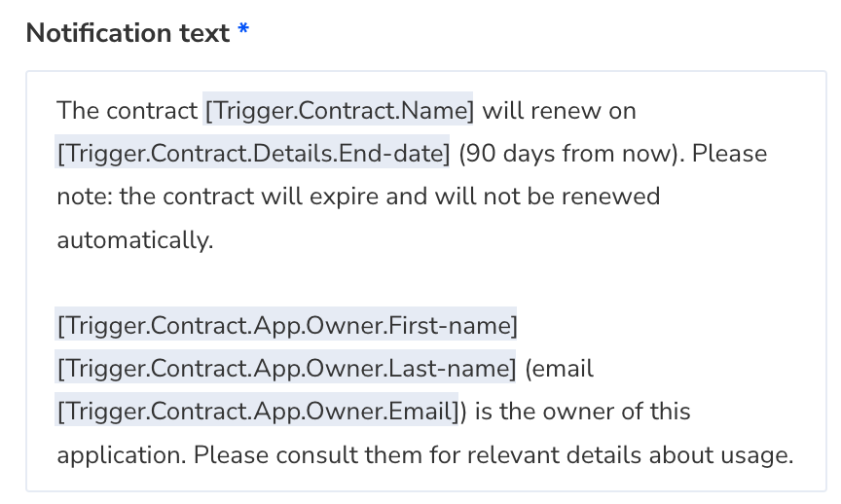This screenshot has height=504, width=841.
Task: Select the [Trigger.Contract.Name] placeholder token
Action: 338,111
